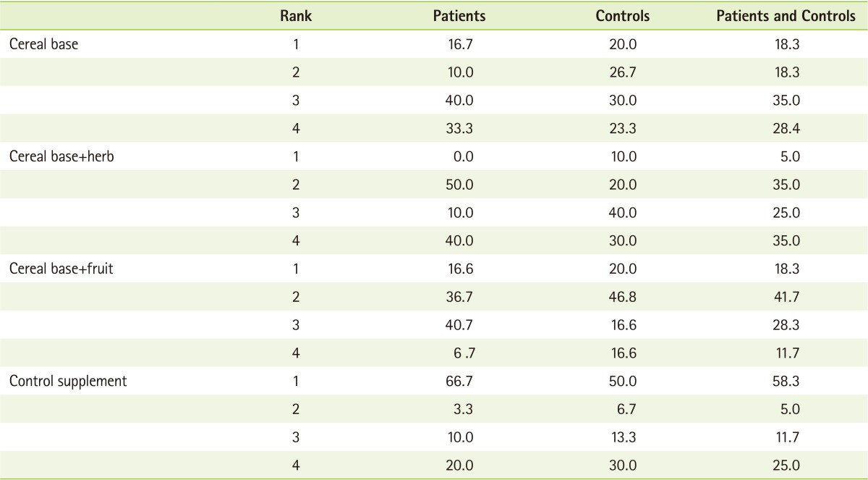Viewport: 868px width, 480px height.
Task: Click the Rank column header
Action: pyautogui.click(x=296, y=16)
